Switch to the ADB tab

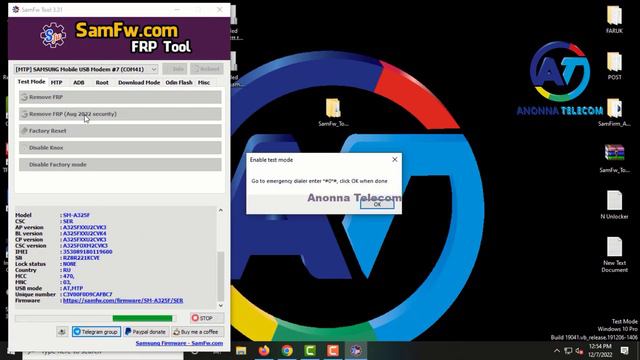pyautogui.click(x=78, y=82)
